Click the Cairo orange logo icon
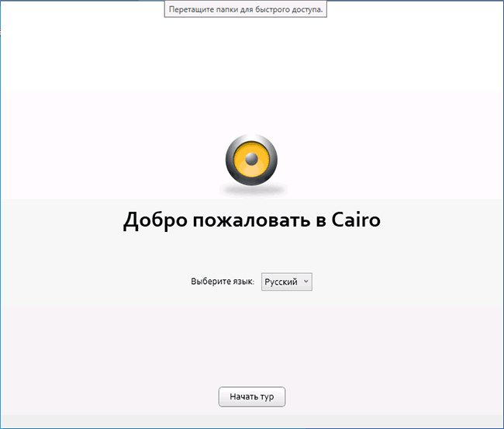504x429 pixels. [x=251, y=160]
